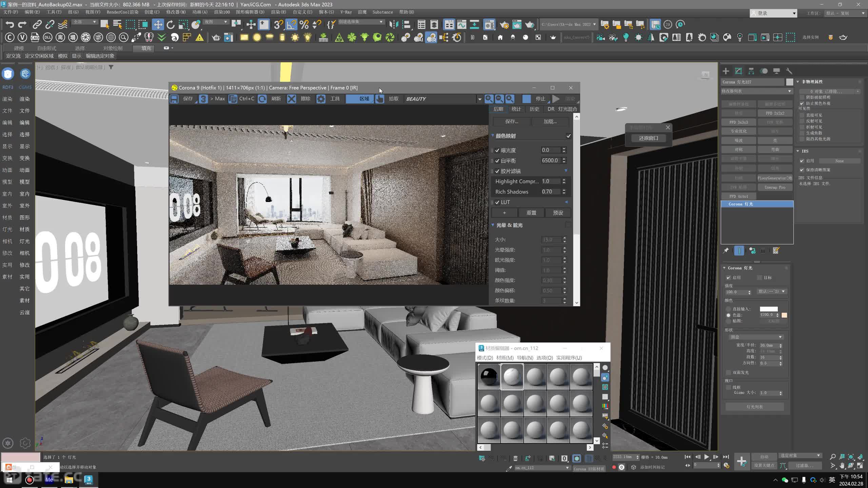The height and width of the screenshot is (488, 868).
Task: Toggle the 曝光度 exposure checkbox
Action: [497, 150]
